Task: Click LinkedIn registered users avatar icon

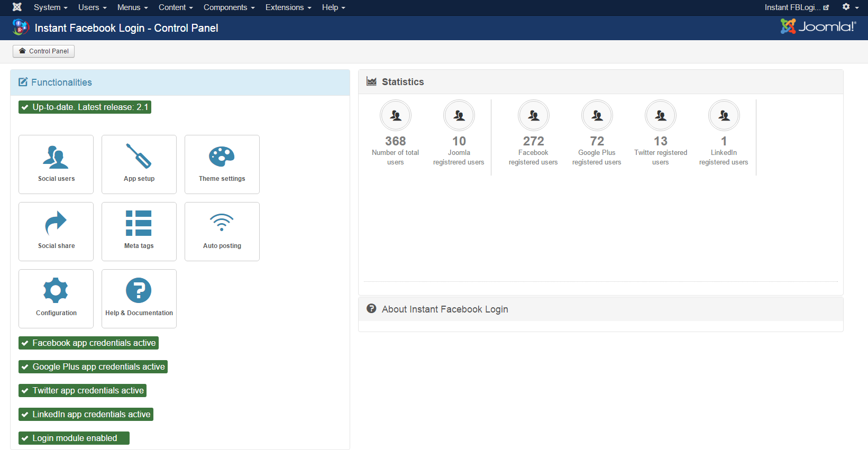Action: [x=724, y=115]
